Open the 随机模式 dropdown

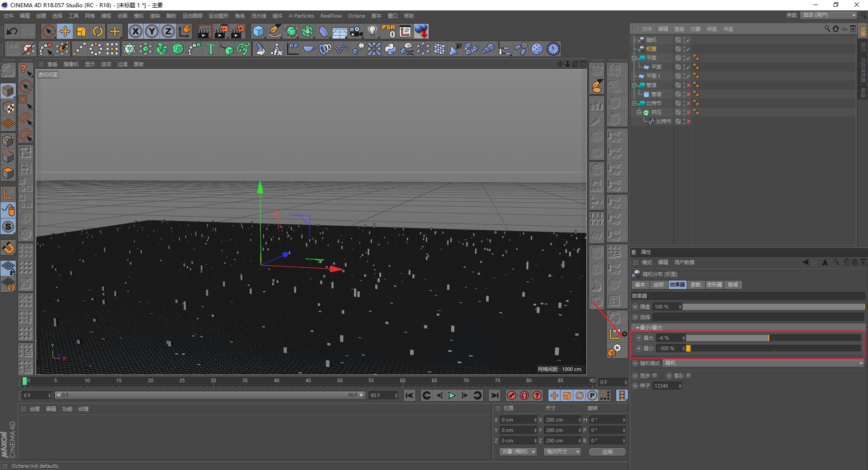point(763,363)
